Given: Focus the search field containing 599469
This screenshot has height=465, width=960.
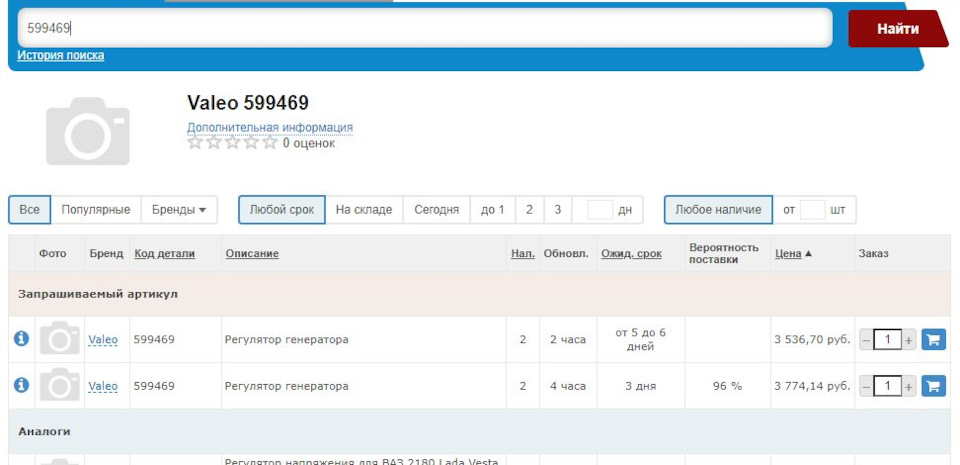Looking at the screenshot, I should point(425,28).
